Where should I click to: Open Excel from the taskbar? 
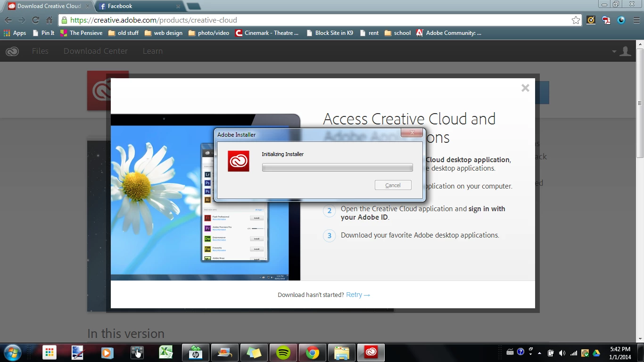pos(166,353)
